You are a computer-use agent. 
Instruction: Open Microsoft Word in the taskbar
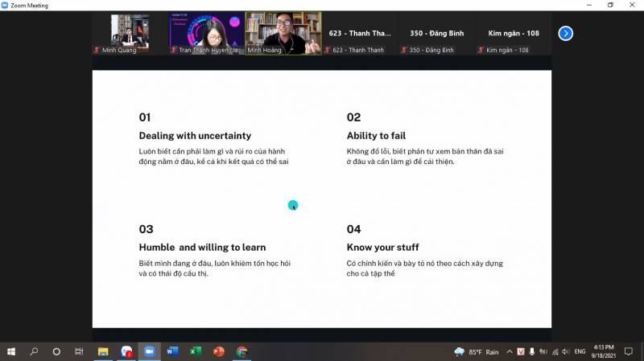tap(171, 351)
